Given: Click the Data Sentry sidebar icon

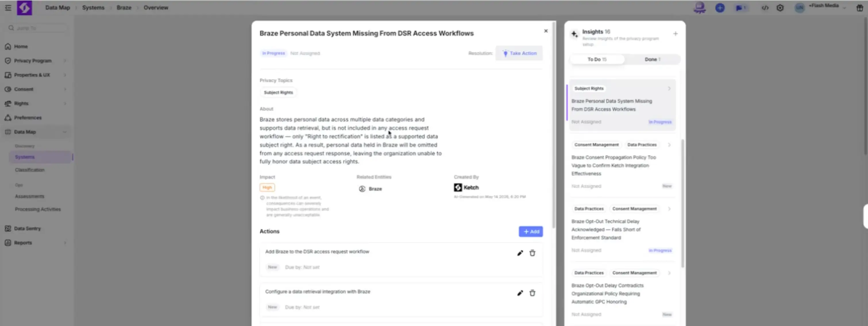Looking at the screenshot, I should [8, 228].
